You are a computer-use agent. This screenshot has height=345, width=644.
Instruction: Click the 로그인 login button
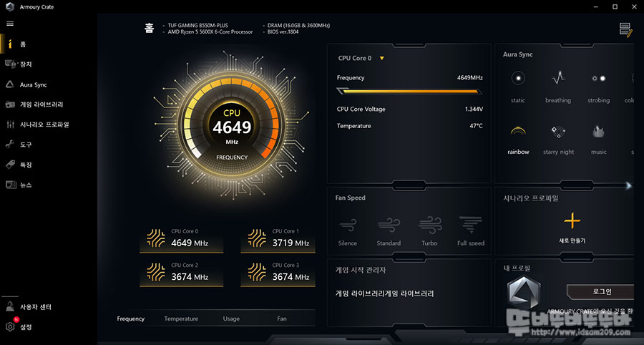600,291
